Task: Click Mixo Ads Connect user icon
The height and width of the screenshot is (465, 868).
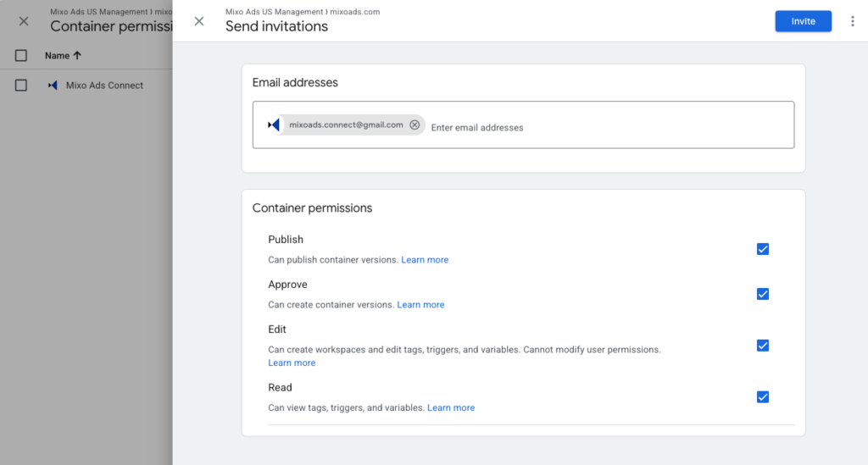Action: pyautogui.click(x=53, y=86)
